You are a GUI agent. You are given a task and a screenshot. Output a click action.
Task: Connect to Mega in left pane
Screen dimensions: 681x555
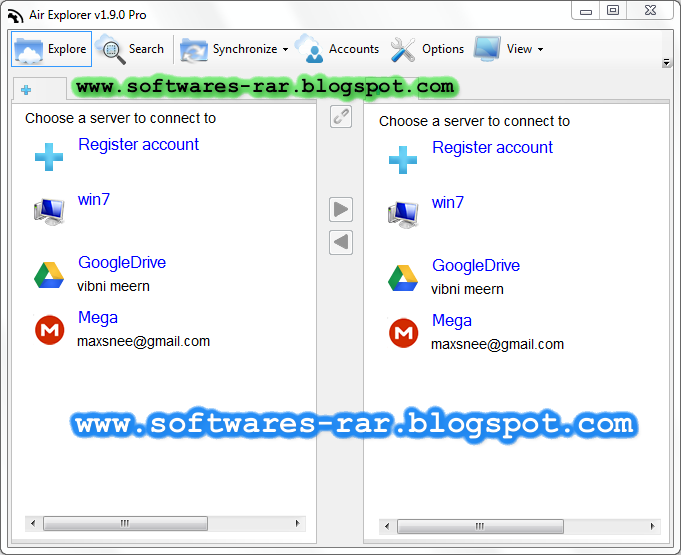point(98,318)
